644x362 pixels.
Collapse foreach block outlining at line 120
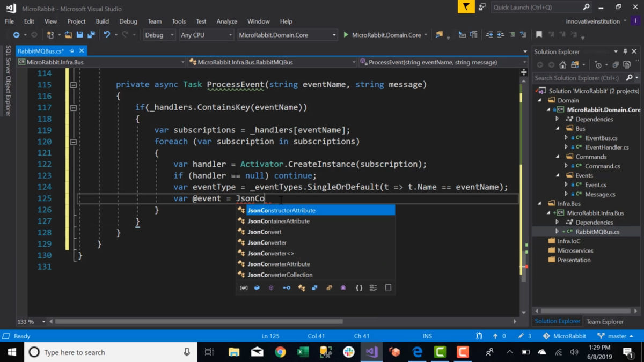coord(74,142)
